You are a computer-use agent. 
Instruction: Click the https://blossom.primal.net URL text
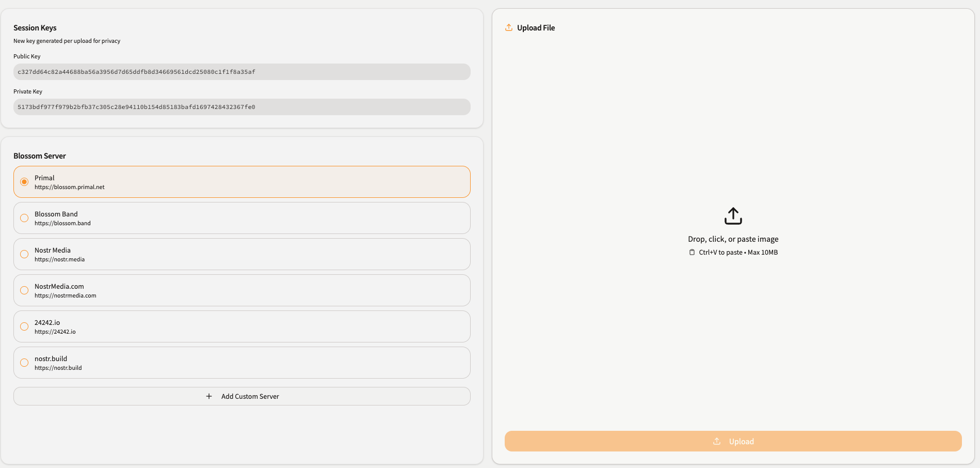pos(70,188)
